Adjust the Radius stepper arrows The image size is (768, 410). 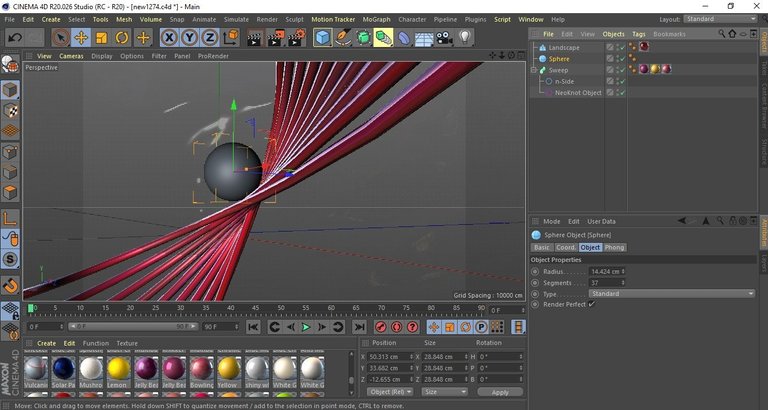tap(623, 271)
